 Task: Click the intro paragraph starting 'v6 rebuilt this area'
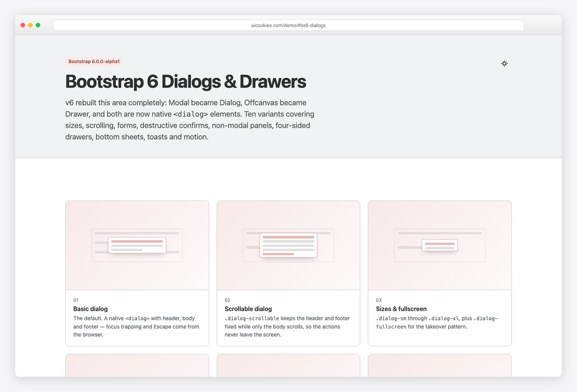(x=190, y=120)
